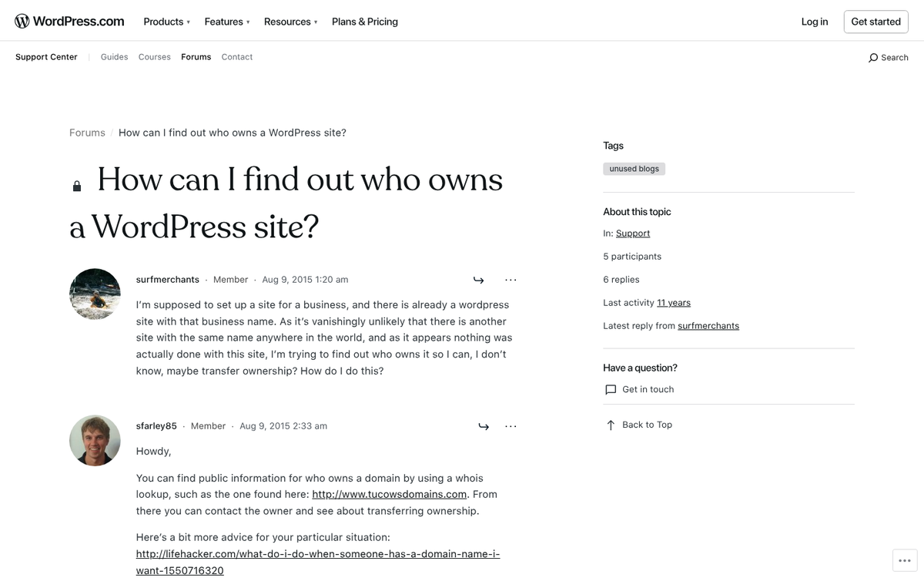Click the Get started button
This screenshot has height=578, width=924.
(x=875, y=22)
